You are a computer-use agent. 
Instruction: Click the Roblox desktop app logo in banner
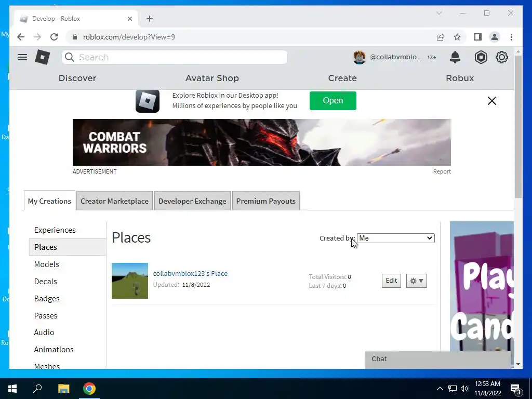point(147,101)
